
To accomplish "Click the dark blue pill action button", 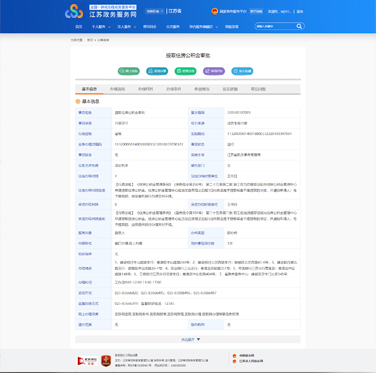I will 157,71.
